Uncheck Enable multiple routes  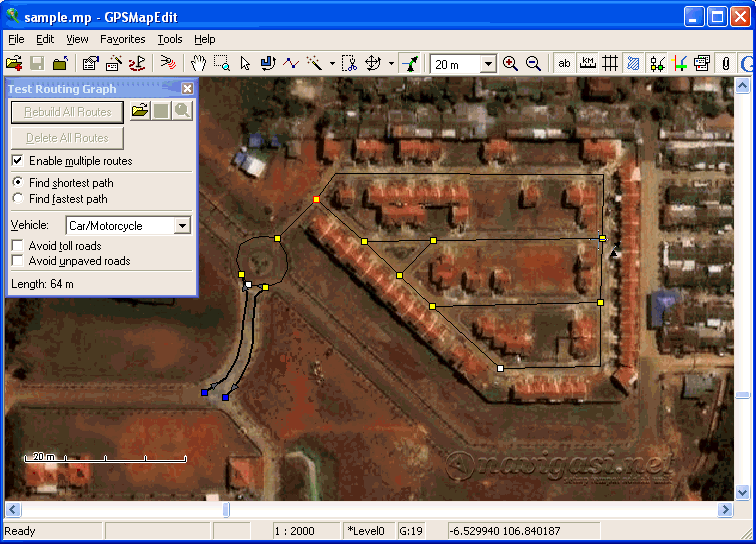coord(18,161)
